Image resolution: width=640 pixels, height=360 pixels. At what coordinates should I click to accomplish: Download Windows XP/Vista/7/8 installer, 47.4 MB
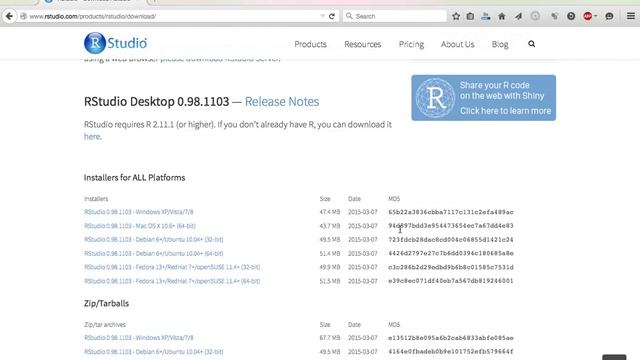[x=139, y=212]
